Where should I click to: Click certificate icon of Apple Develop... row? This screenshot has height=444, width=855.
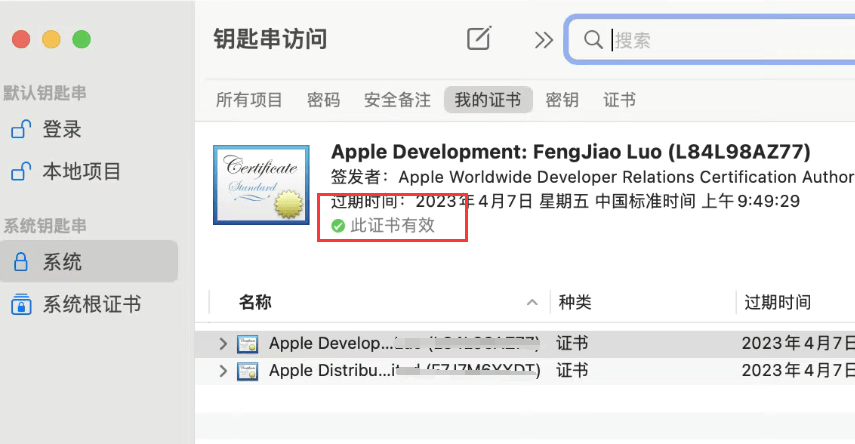tap(248, 344)
